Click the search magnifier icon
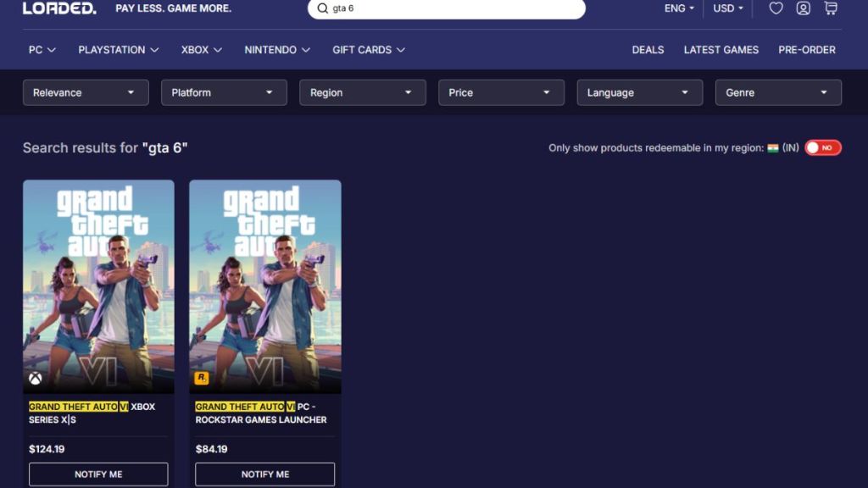This screenshot has width=868, height=488. coord(322,8)
